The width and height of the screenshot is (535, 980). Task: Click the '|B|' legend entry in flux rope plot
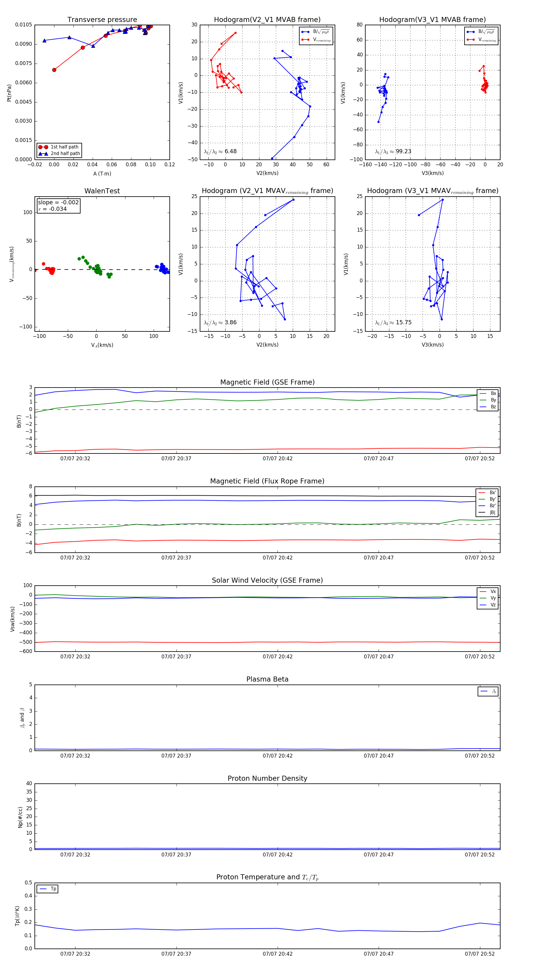coord(487,513)
